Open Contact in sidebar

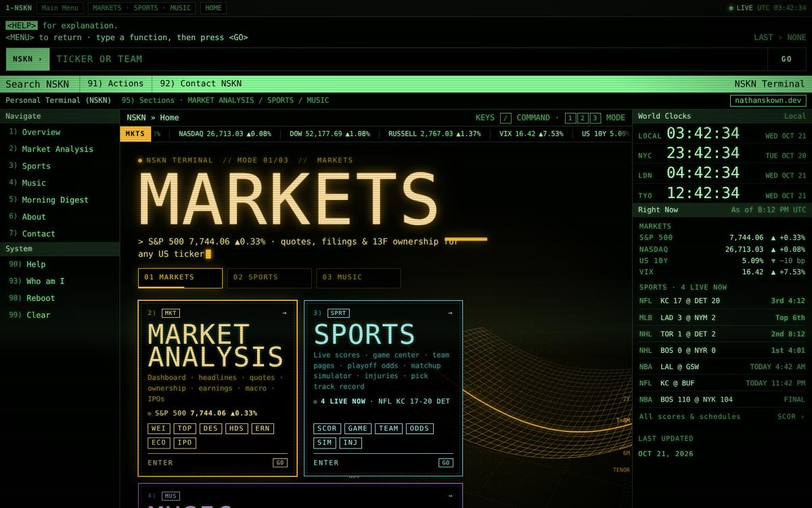(60, 234)
